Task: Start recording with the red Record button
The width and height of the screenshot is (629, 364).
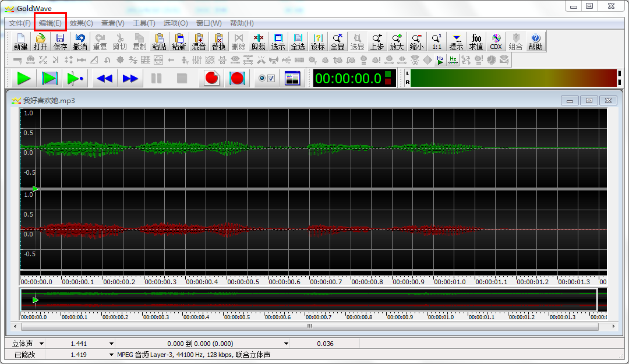Action: (x=211, y=79)
